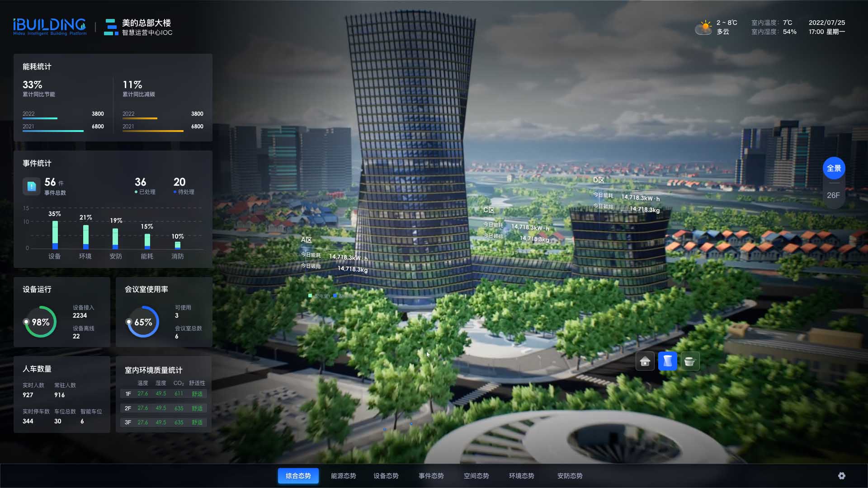Toggle the 全景 panorama view button
Image resolution: width=868 pixels, height=488 pixels.
pyautogui.click(x=834, y=169)
